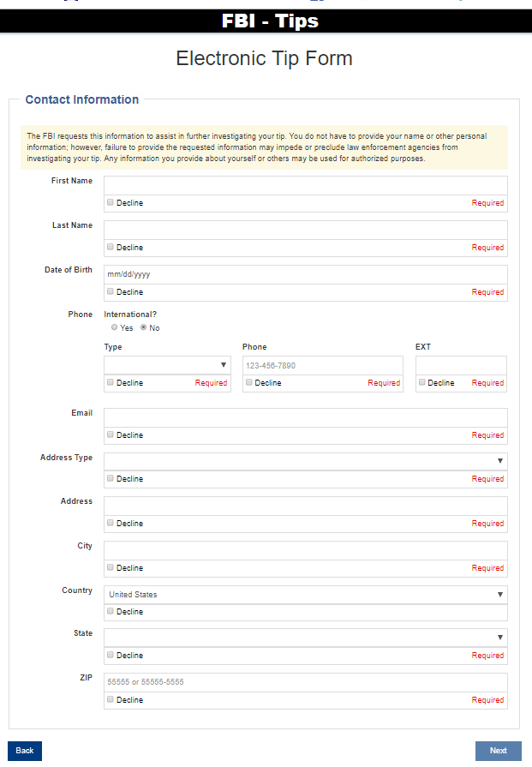Screen dimensions: 532x767
Task: Click the Required text under Email
Action: pyautogui.click(x=487, y=435)
